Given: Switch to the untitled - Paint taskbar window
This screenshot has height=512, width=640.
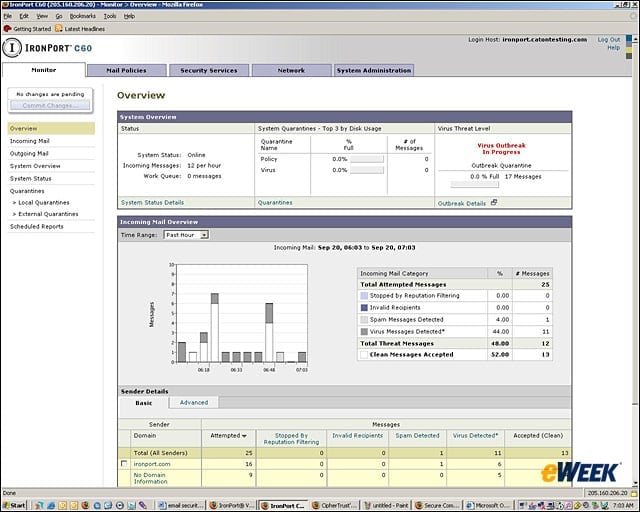Looking at the screenshot, I should [x=386, y=505].
